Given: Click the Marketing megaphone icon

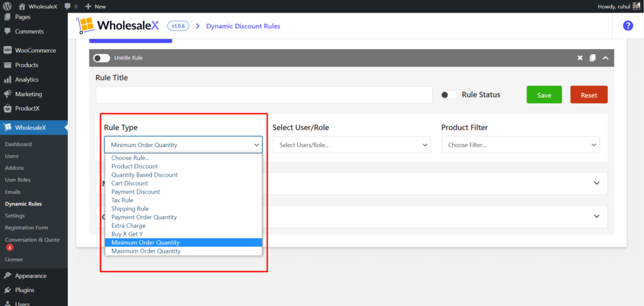Looking at the screenshot, I should (x=8, y=94).
